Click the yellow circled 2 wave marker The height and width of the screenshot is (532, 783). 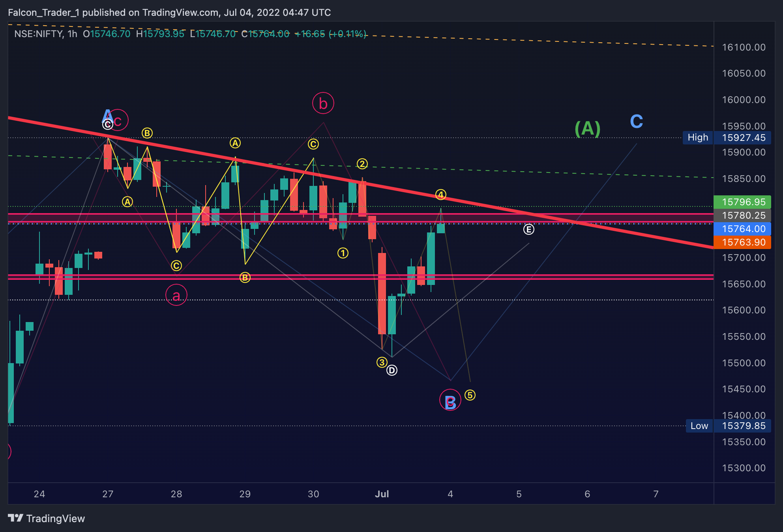click(x=362, y=163)
